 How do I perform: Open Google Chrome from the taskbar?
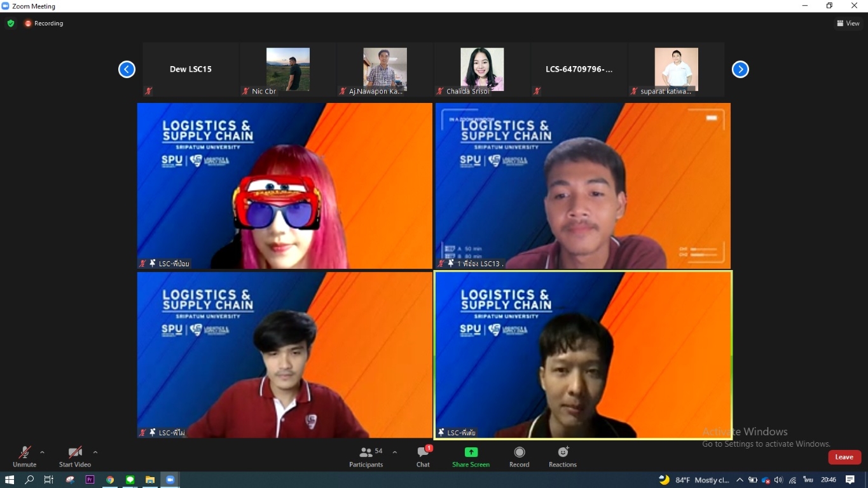(x=110, y=480)
